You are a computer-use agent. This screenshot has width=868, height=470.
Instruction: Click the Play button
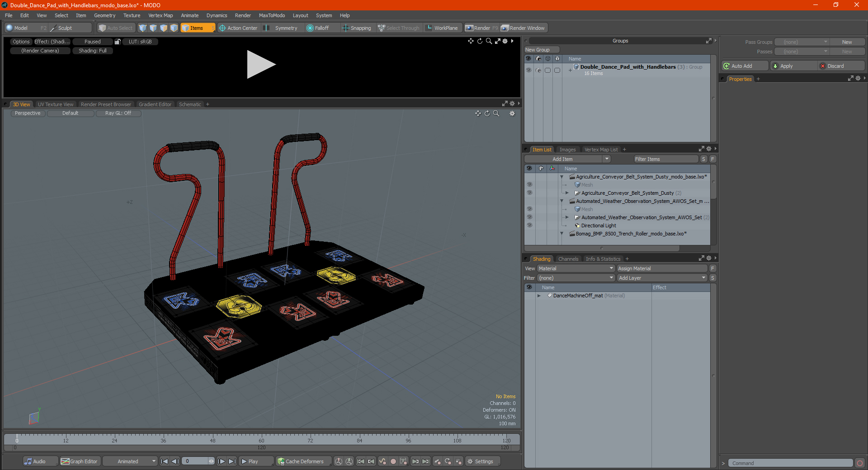click(x=256, y=461)
